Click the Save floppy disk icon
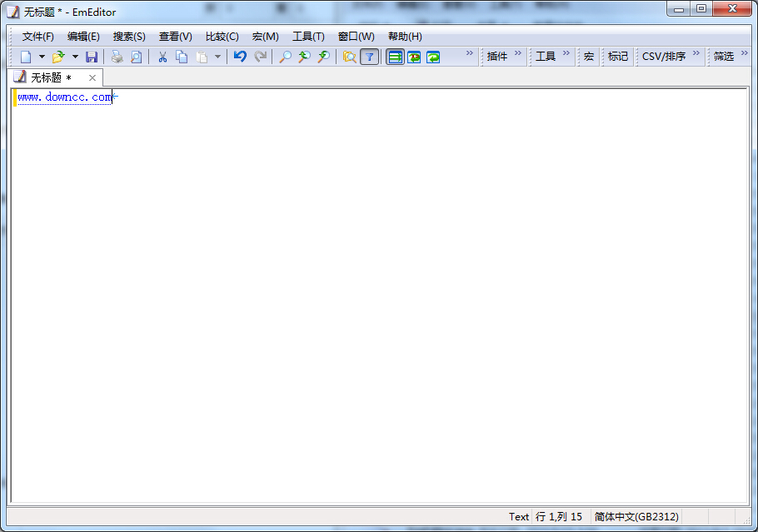 click(92, 57)
